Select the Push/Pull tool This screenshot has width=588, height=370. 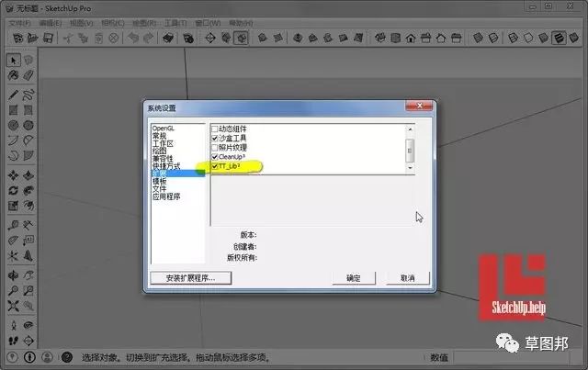click(x=28, y=175)
